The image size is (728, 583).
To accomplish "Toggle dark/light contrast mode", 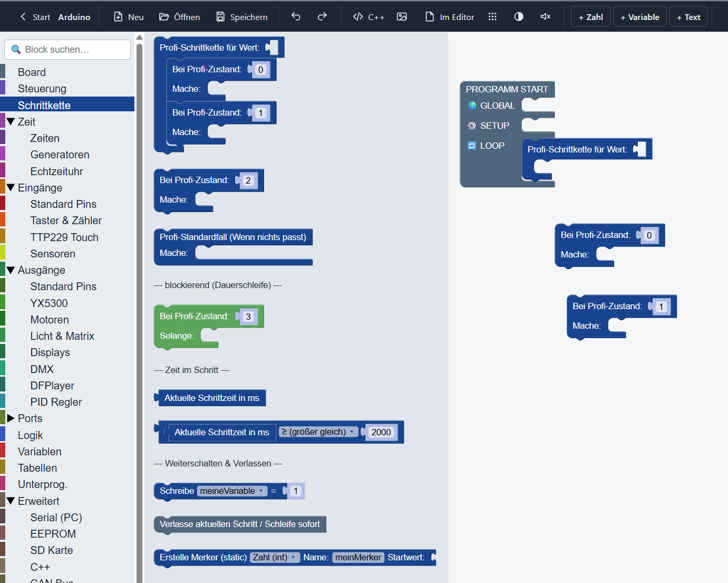I will [519, 16].
